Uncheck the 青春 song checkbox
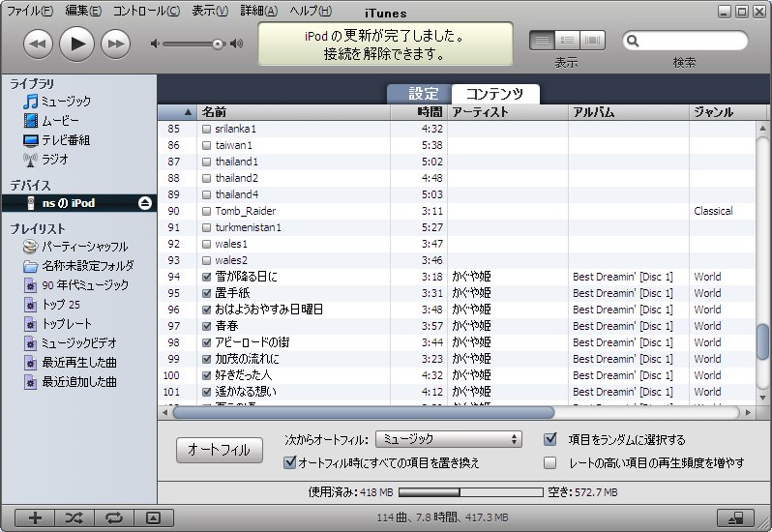This screenshot has width=772, height=532. pyautogui.click(x=207, y=326)
